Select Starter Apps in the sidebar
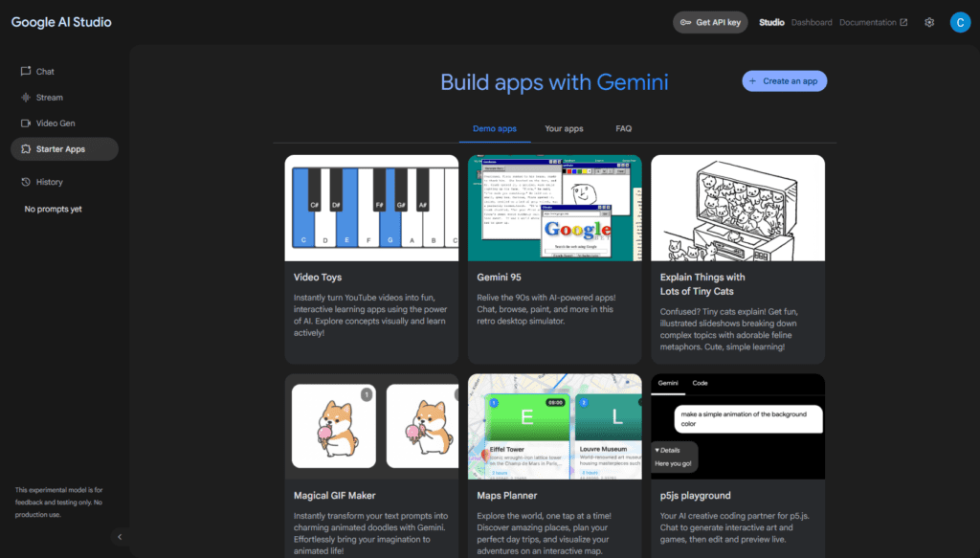This screenshot has height=558, width=980. pos(64,149)
